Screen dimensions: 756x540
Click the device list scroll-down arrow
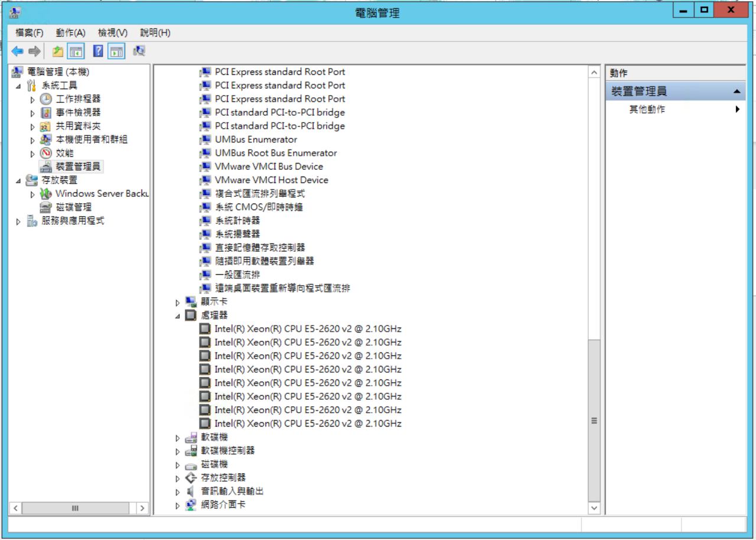tap(594, 508)
